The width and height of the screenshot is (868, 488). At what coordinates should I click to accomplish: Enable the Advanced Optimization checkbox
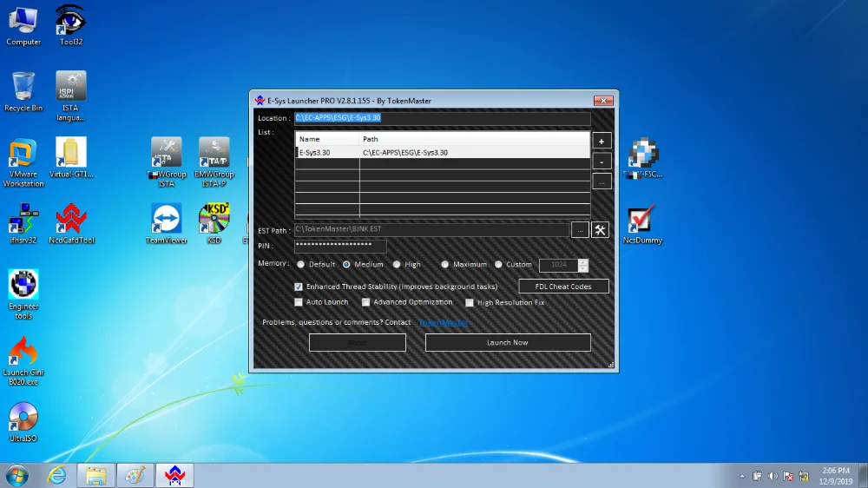coord(365,302)
